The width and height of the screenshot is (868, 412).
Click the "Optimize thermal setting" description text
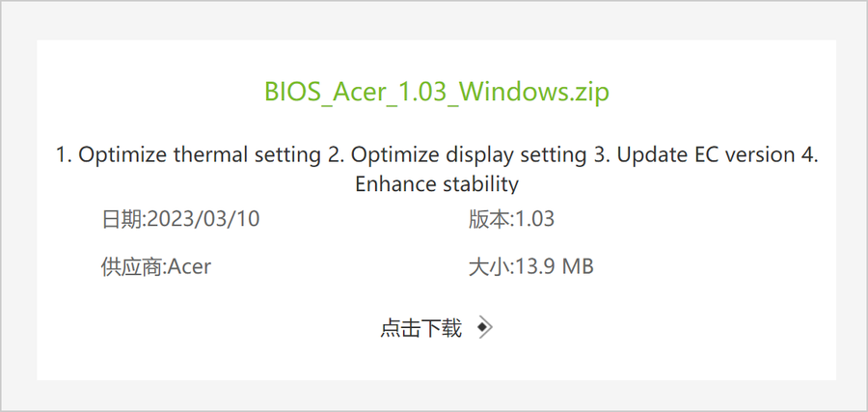pos(200,155)
